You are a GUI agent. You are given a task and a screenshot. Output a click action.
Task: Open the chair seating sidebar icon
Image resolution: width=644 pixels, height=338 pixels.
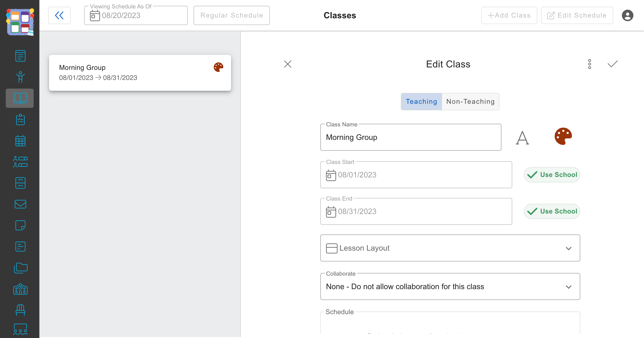[x=20, y=310]
